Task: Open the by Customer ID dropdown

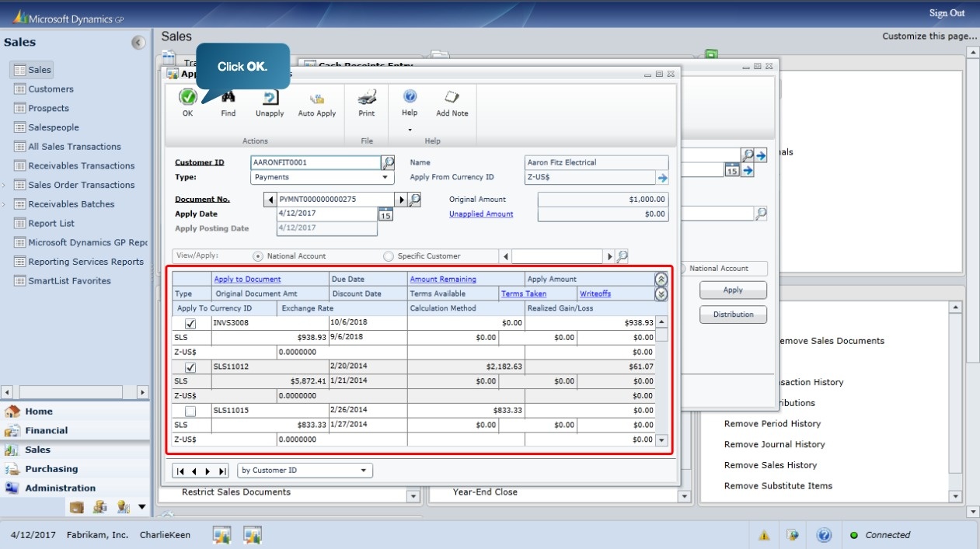Action: click(x=362, y=470)
